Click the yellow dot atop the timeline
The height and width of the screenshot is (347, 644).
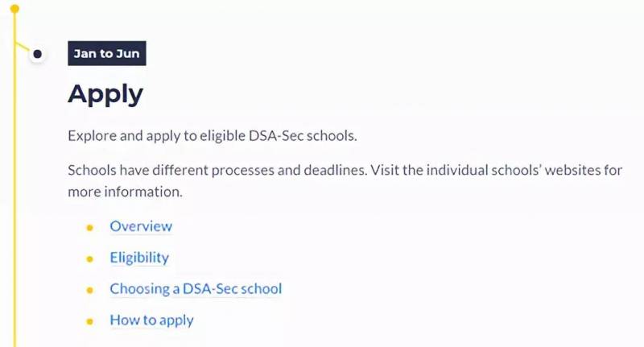coord(14,9)
